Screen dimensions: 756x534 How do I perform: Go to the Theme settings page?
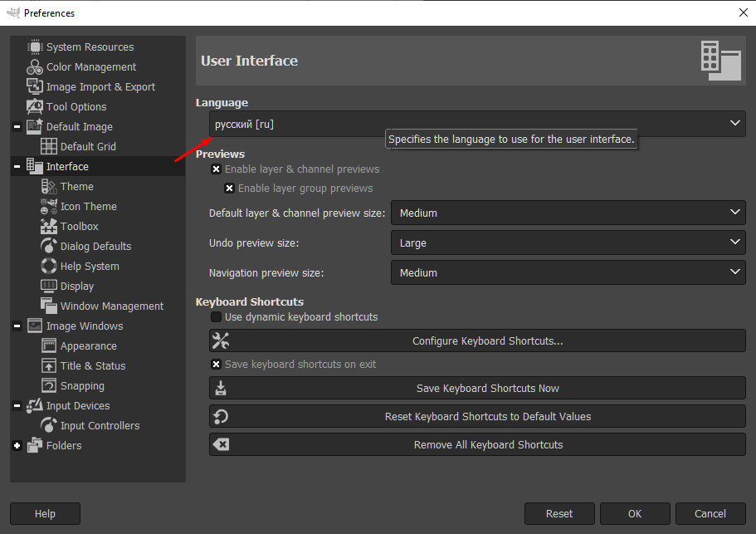(x=76, y=186)
